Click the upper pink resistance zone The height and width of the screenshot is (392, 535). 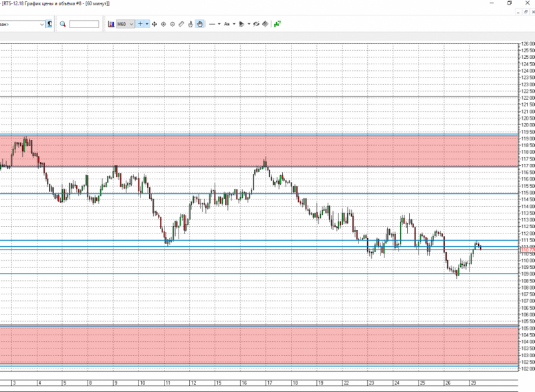pyautogui.click(x=259, y=151)
